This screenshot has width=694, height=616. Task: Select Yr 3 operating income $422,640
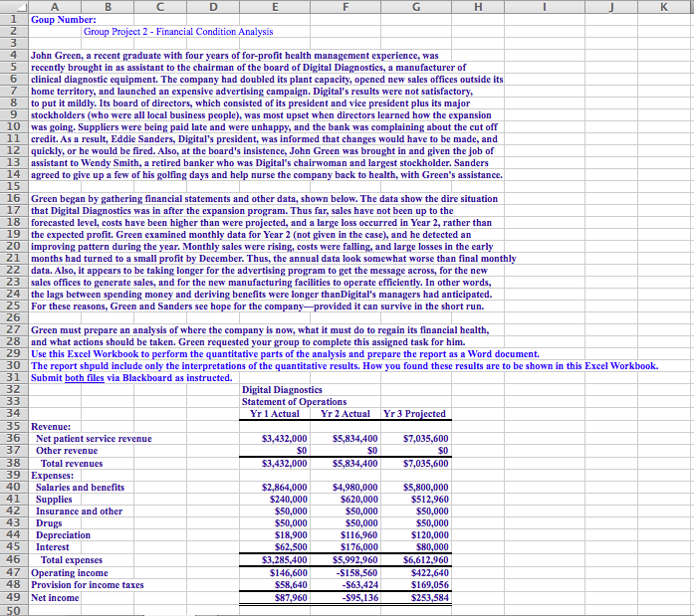coord(430,573)
